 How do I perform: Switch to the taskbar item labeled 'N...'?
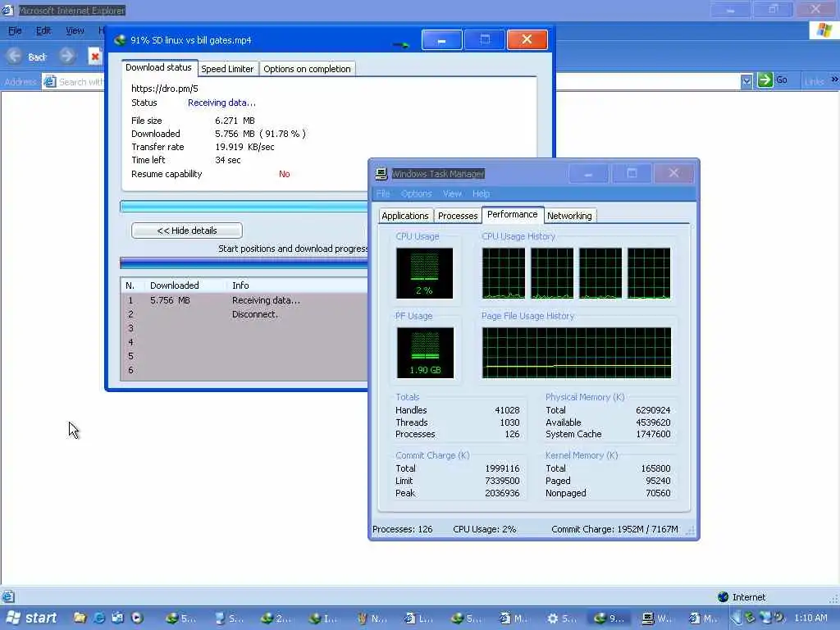click(372, 619)
